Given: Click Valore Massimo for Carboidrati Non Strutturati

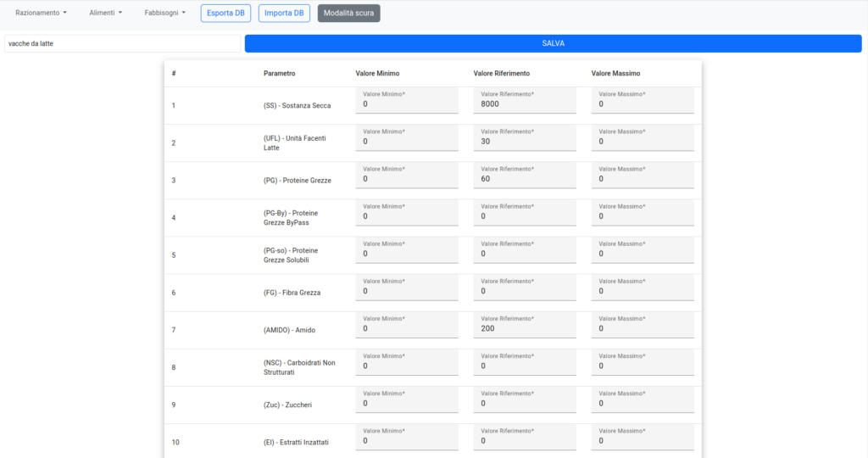Looking at the screenshot, I should (643, 366).
